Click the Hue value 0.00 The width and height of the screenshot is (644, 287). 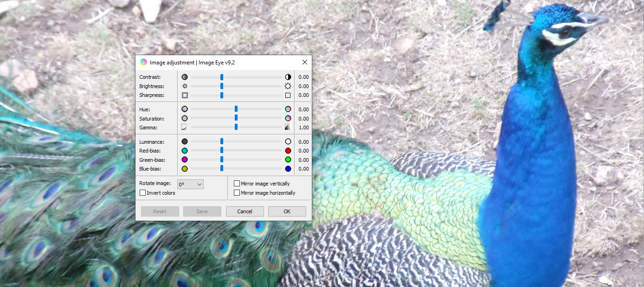303,110
